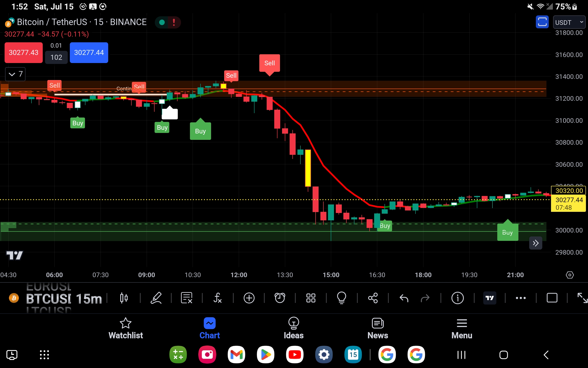Tap the blue buy price button 30277.44

point(89,53)
